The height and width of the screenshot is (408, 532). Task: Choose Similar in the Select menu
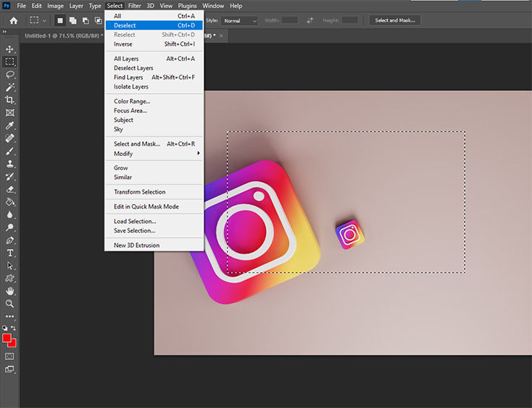154,177
